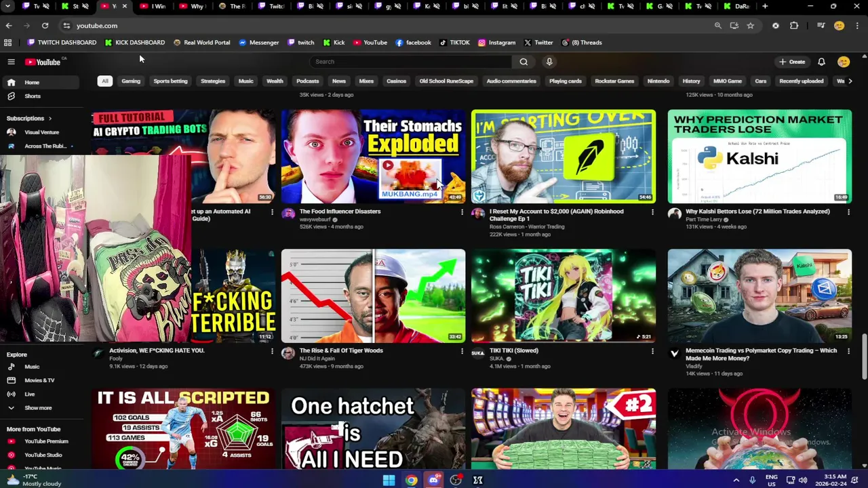The width and height of the screenshot is (868, 488).
Task: Open the YouTube guide hamburger menu
Action: tap(11, 62)
